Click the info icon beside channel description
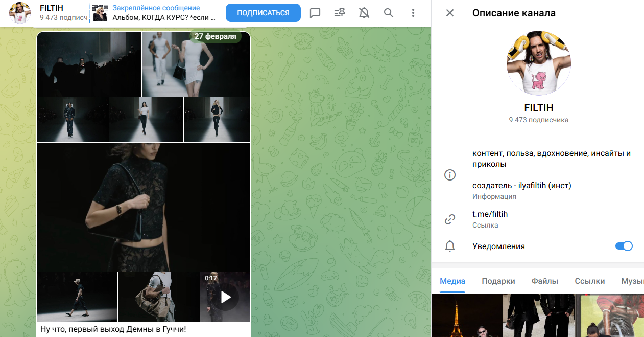This screenshot has height=337, width=644. point(450,175)
